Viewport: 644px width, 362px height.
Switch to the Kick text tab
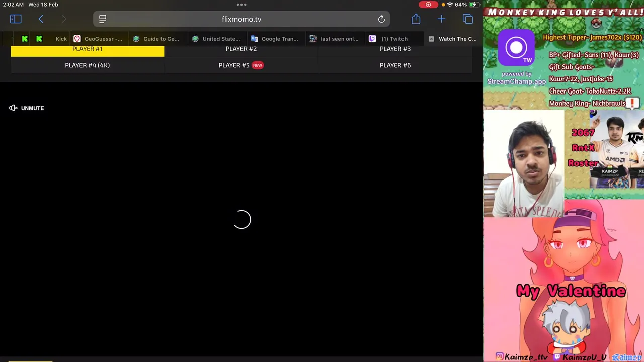[61, 39]
